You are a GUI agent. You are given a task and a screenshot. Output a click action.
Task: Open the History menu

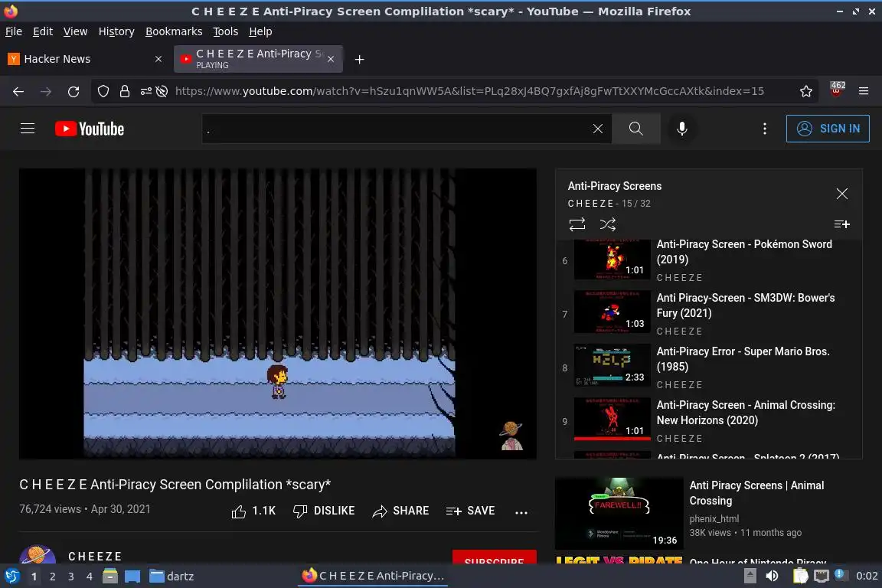click(116, 31)
